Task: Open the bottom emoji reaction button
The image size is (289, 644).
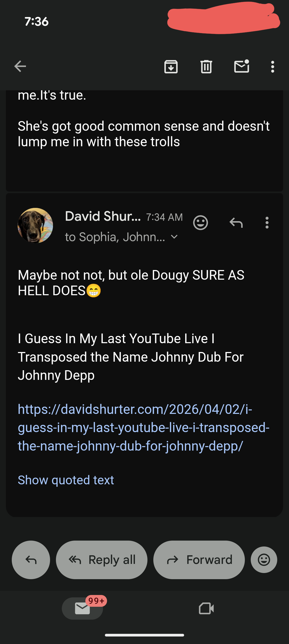Action: pos(264,560)
